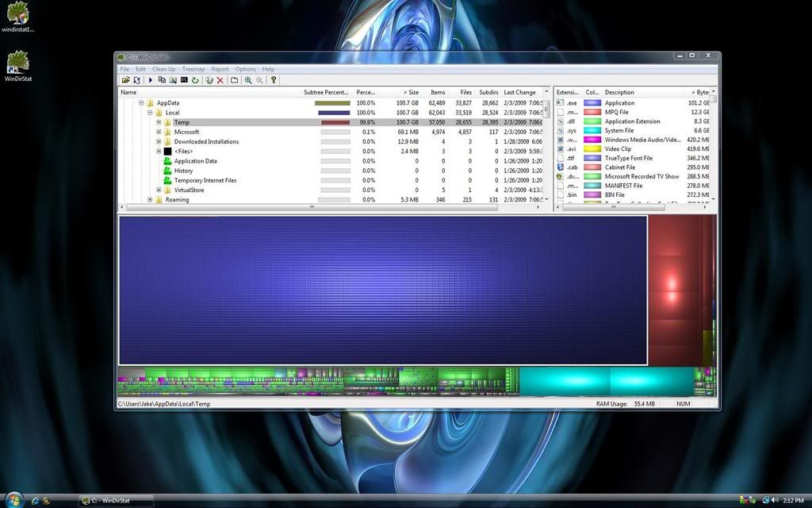Expand the Microsoft folder node
This screenshot has height=508, width=812.
coord(157,132)
